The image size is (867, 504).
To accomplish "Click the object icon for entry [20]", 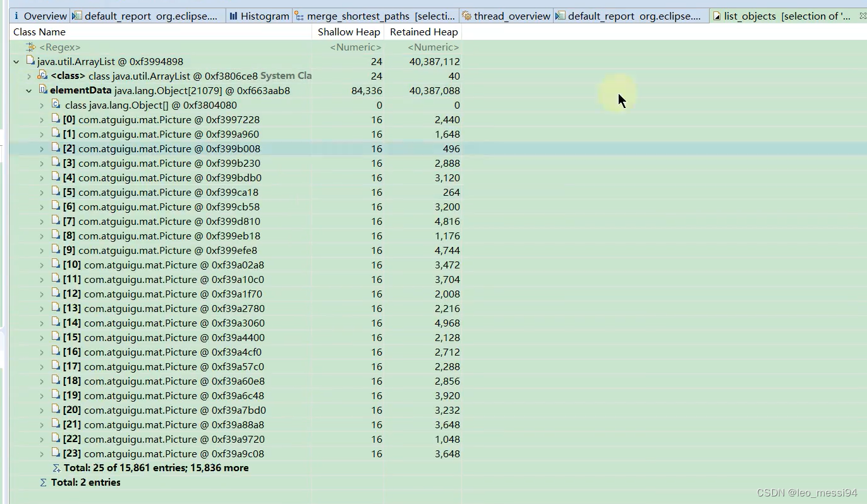I will (56, 410).
